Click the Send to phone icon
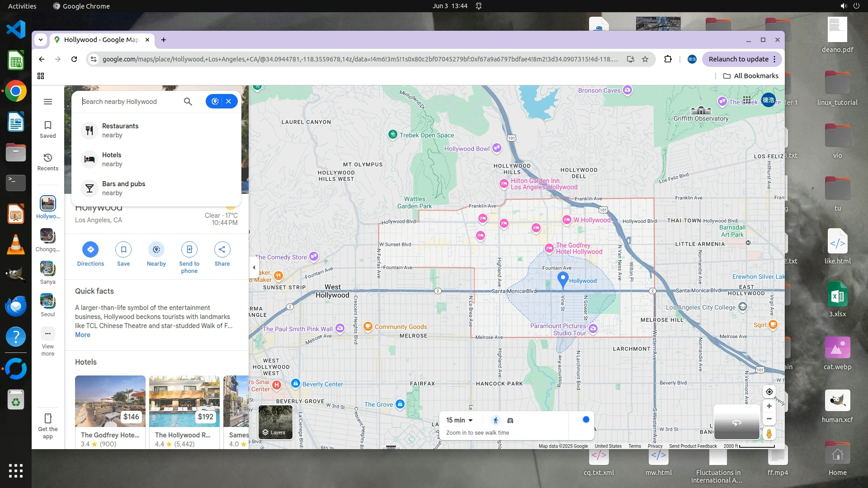868x488 pixels. tap(189, 249)
